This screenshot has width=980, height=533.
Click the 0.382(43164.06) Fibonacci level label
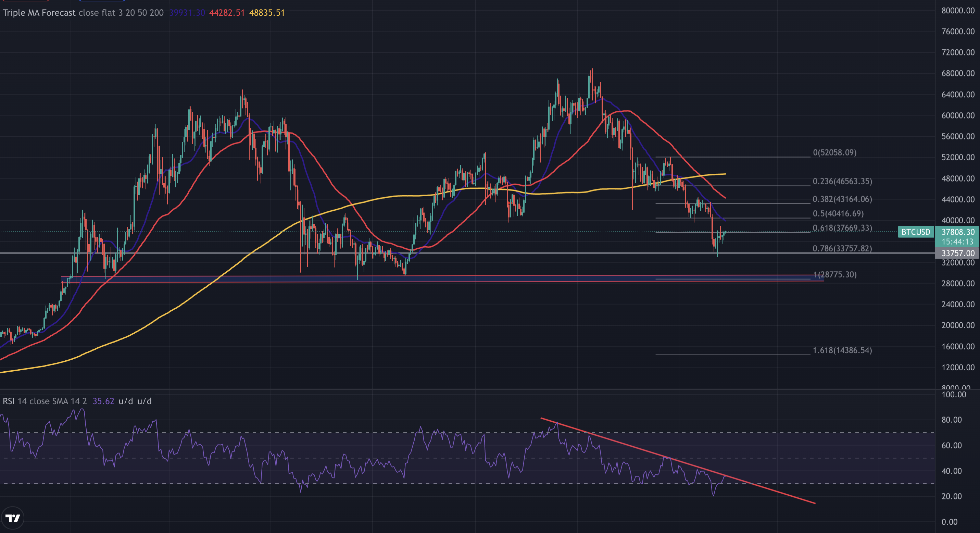(x=842, y=199)
